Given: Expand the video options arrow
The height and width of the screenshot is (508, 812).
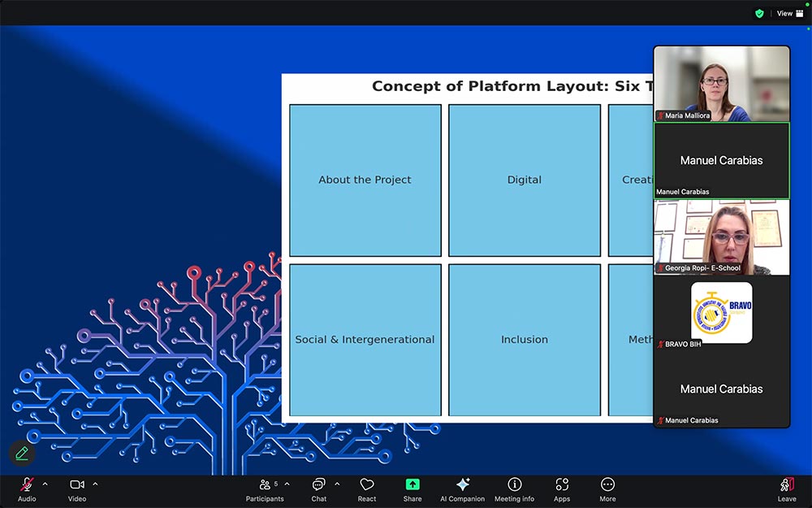Looking at the screenshot, I should click(x=95, y=484).
